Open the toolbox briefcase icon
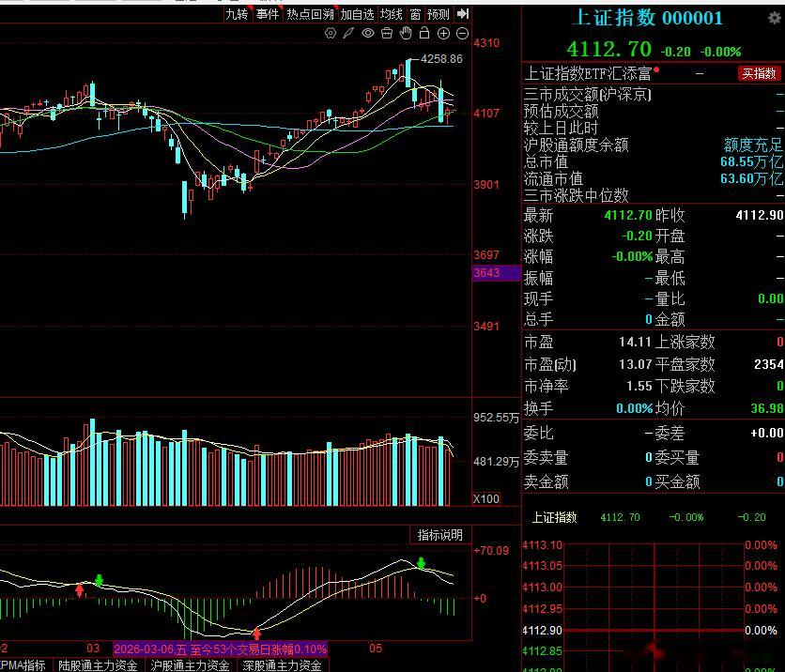785x672 pixels. pos(387,34)
